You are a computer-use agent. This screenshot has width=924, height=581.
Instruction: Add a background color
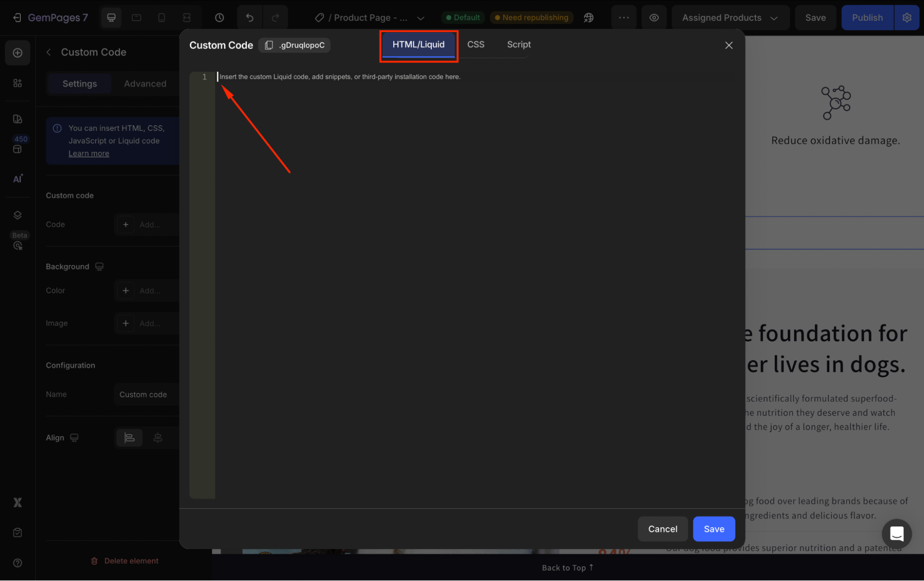pyautogui.click(x=125, y=290)
